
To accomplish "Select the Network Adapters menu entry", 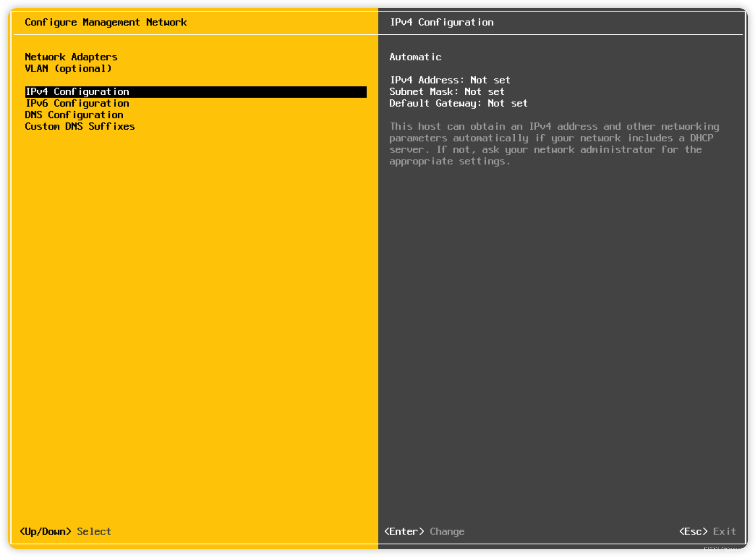I will pyautogui.click(x=71, y=57).
